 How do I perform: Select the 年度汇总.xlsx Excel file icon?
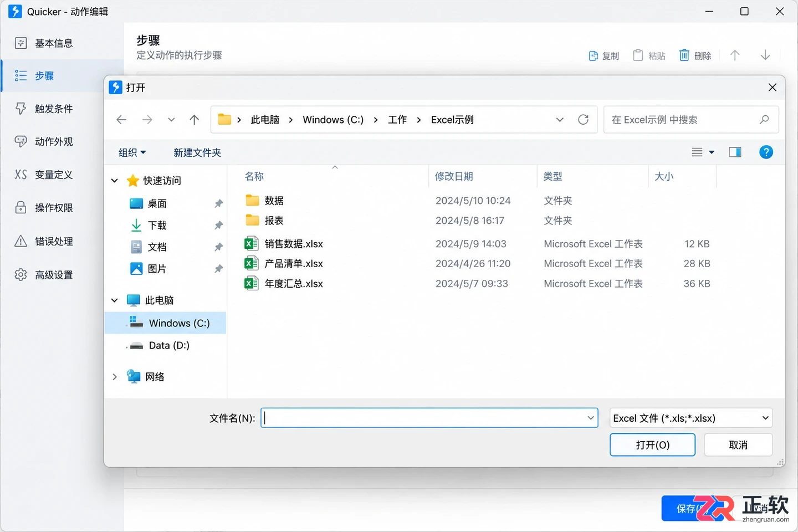(x=252, y=283)
